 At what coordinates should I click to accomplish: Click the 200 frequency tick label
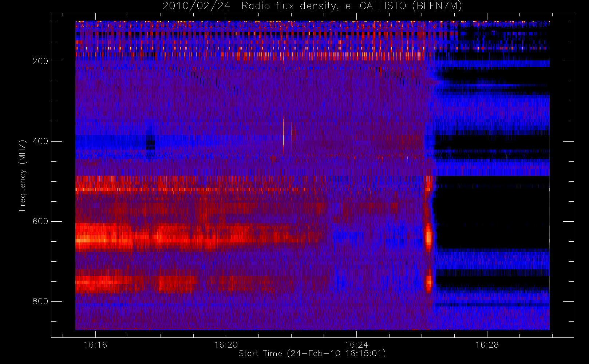(x=40, y=61)
